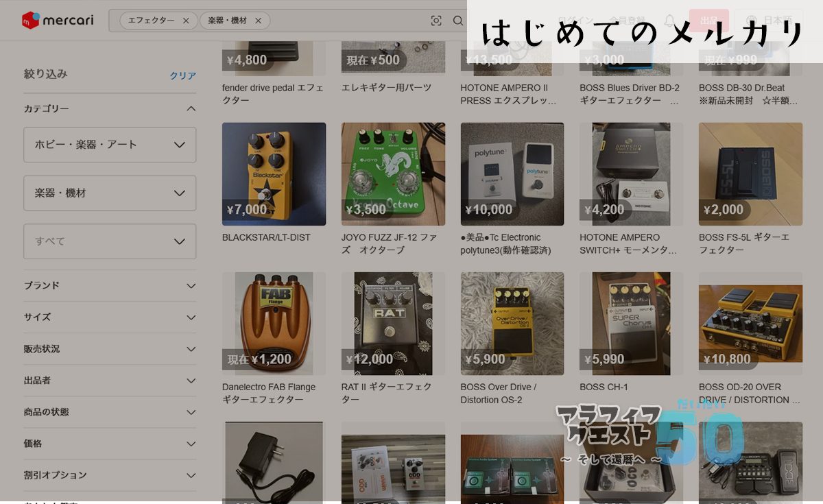This screenshot has width=823, height=504.
Task: Open camera image search icon
Action: (436, 21)
